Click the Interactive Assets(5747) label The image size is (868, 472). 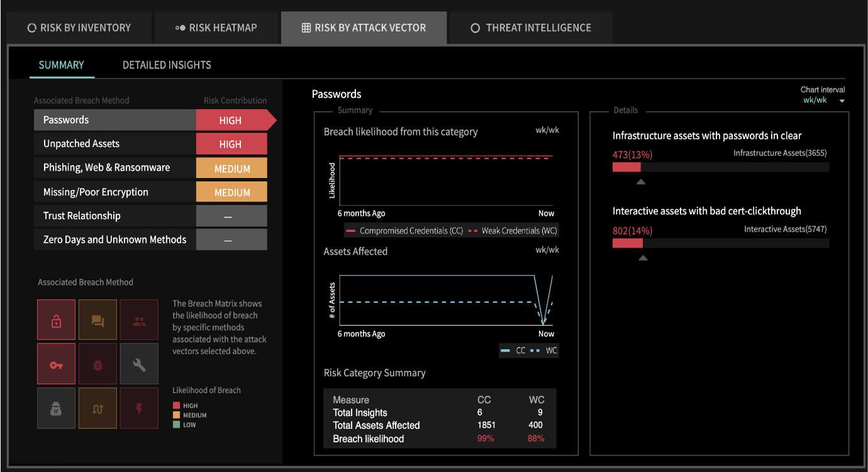click(786, 229)
